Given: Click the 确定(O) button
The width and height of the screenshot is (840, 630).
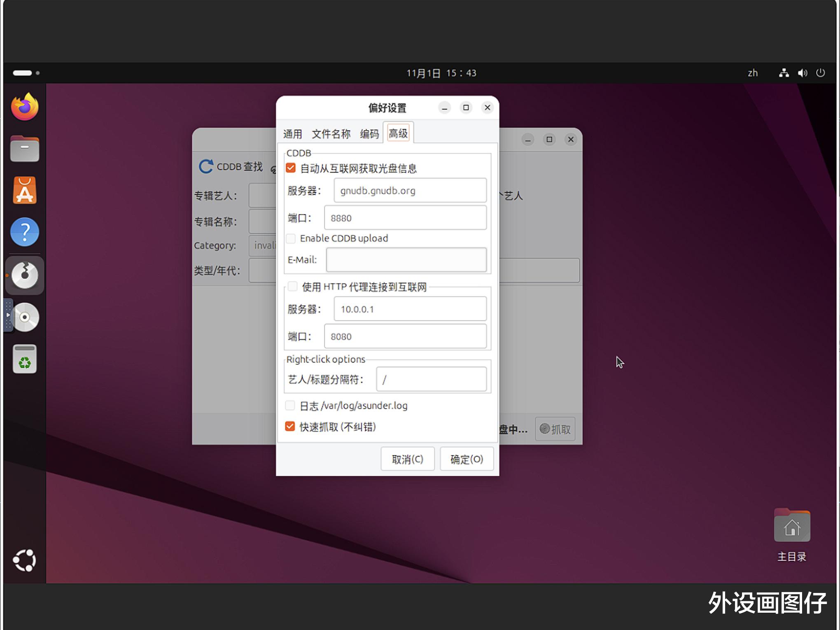Looking at the screenshot, I should pyautogui.click(x=467, y=459).
